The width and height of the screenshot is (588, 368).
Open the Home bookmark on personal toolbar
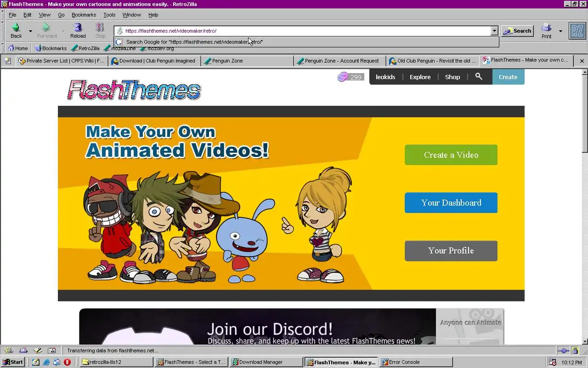click(18, 48)
